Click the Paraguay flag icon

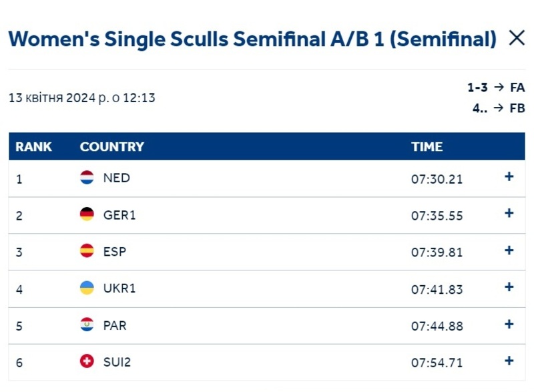[87, 325]
